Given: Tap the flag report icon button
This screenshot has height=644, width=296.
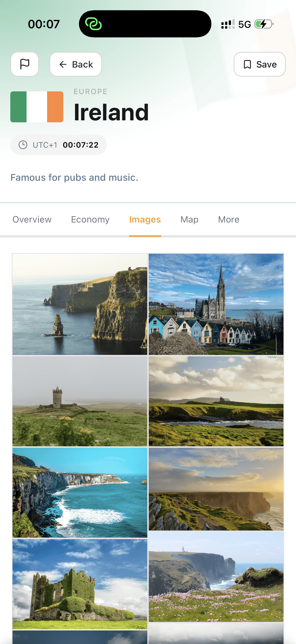Looking at the screenshot, I should point(25,64).
